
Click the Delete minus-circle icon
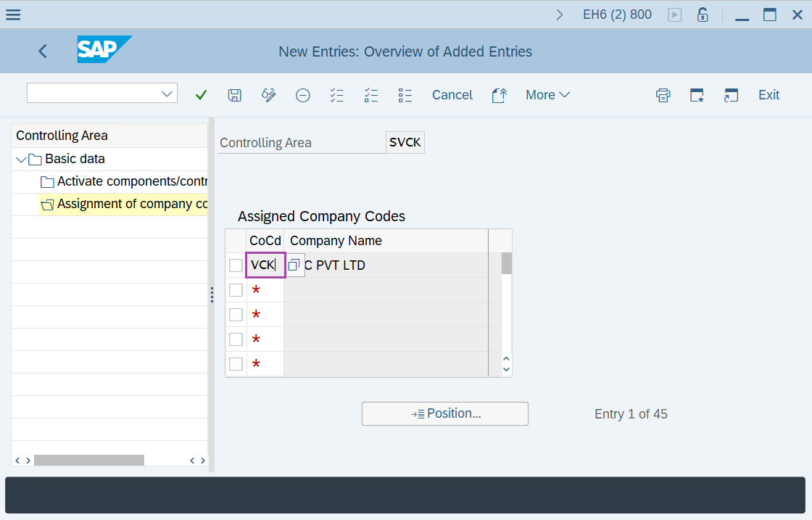point(303,95)
